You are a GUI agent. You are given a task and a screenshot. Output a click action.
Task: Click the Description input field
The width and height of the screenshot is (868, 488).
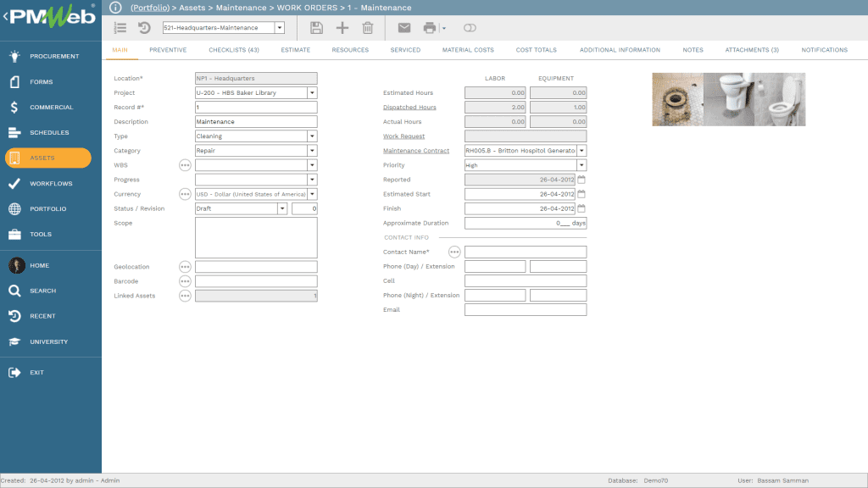(256, 122)
